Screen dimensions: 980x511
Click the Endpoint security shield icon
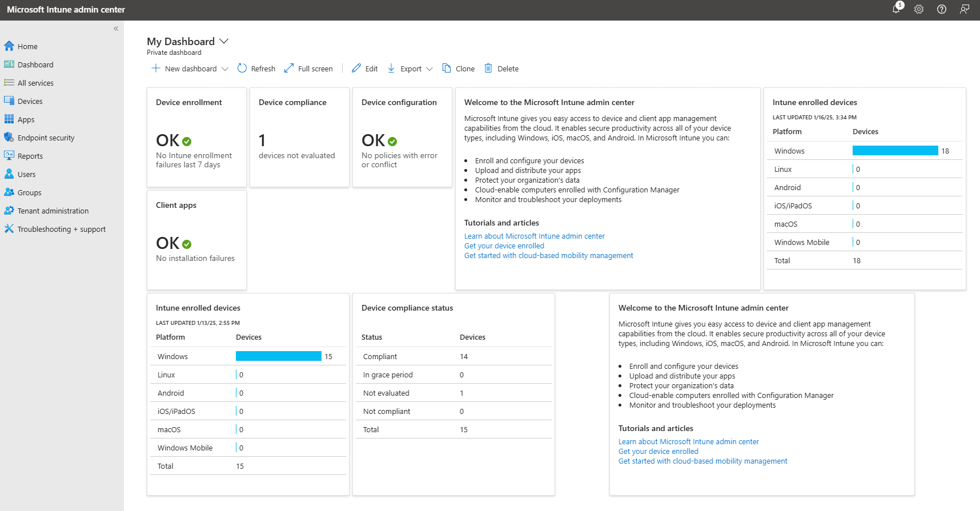click(x=9, y=138)
